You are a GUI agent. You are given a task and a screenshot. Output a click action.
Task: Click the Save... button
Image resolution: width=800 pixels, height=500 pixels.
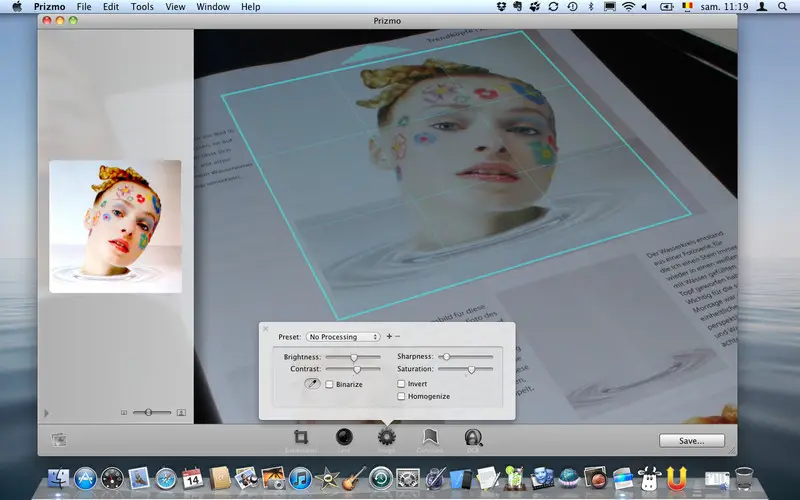(691, 440)
